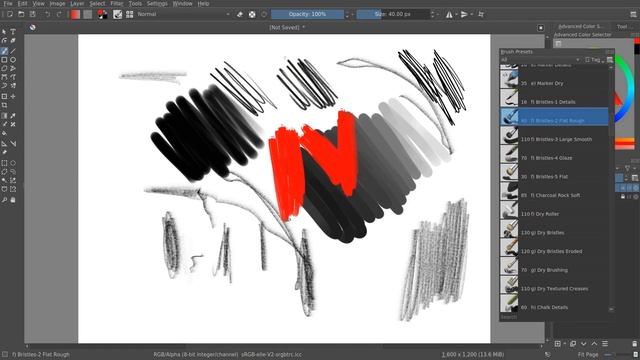Select the Calligraphy tool
Screen dimensions: 640x360
(x=13, y=40)
